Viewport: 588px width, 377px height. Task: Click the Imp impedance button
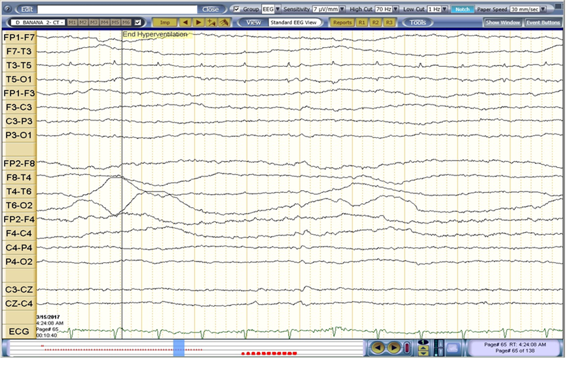click(x=164, y=22)
